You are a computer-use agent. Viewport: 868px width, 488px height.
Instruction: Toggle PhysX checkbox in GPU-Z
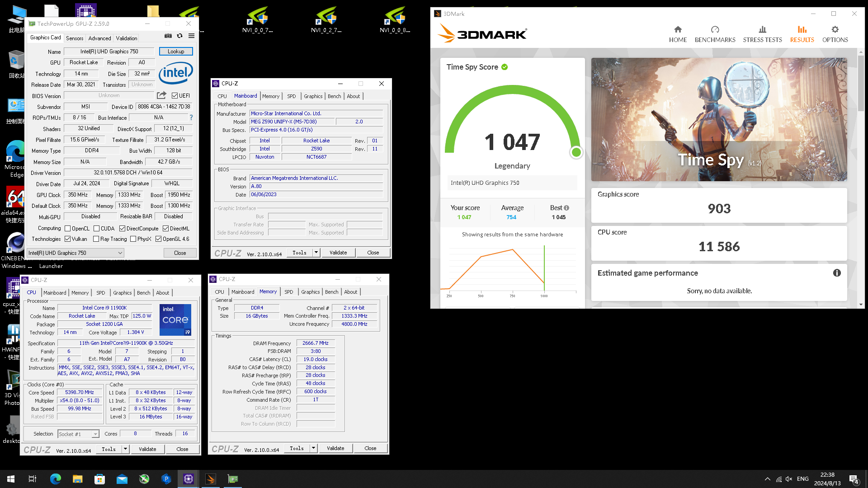click(133, 239)
